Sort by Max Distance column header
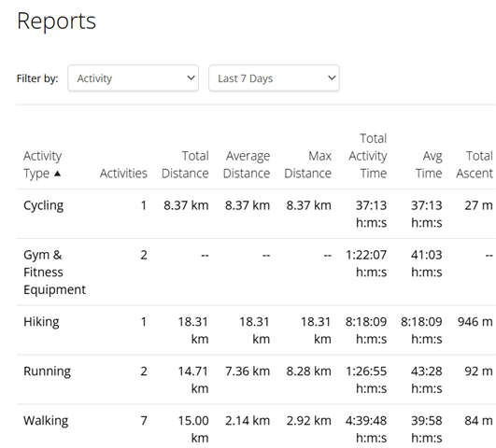496x448 pixels. [x=308, y=164]
